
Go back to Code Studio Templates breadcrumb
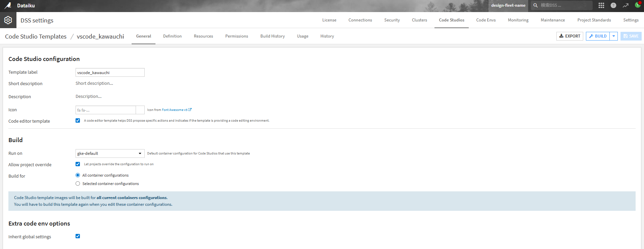[36, 37]
